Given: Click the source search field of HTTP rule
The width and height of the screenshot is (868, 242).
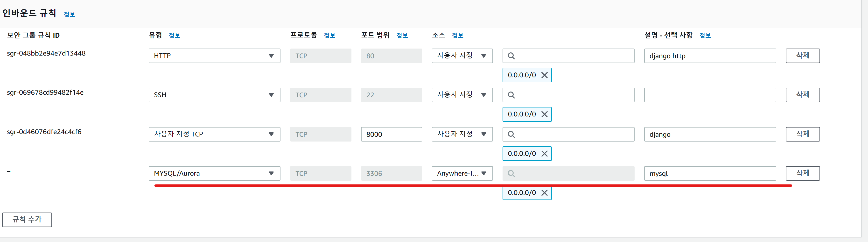Looking at the screenshot, I should (568, 56).
